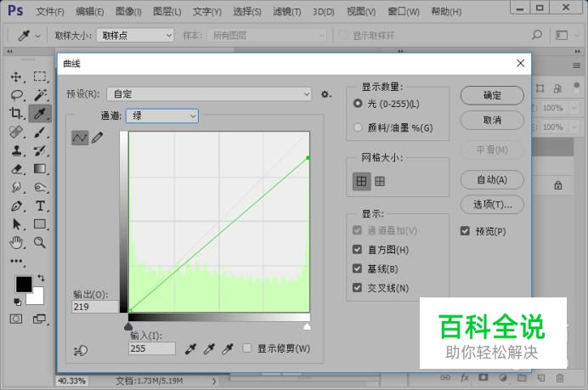Swap foreground and background colors

click(41, 278)
